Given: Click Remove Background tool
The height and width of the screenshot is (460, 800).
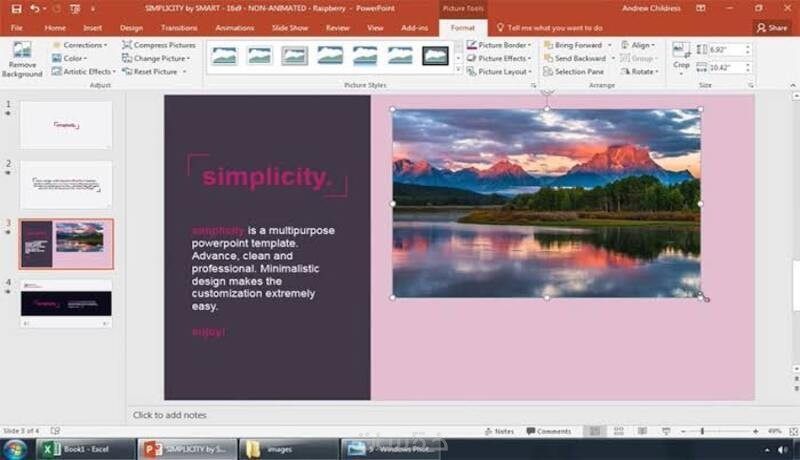Looking at the screenshot, I should (22, 59).
